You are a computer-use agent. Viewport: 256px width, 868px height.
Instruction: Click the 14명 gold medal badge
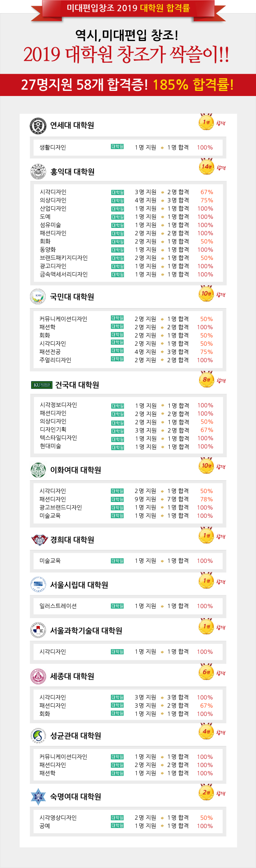click(x=206, y=167)
